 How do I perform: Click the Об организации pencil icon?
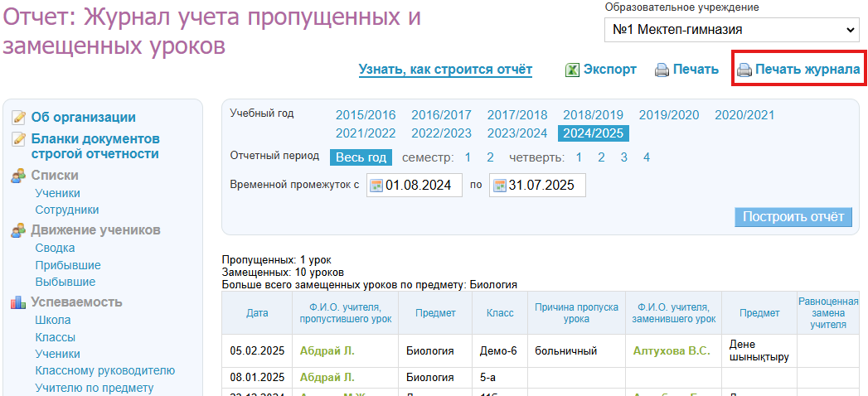click(18, 118)
